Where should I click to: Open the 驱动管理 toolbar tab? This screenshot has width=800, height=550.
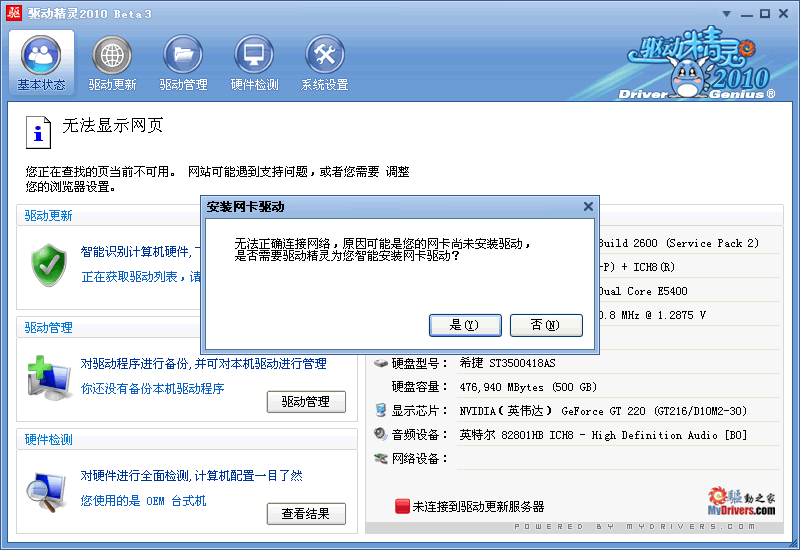tap(183, 63)
